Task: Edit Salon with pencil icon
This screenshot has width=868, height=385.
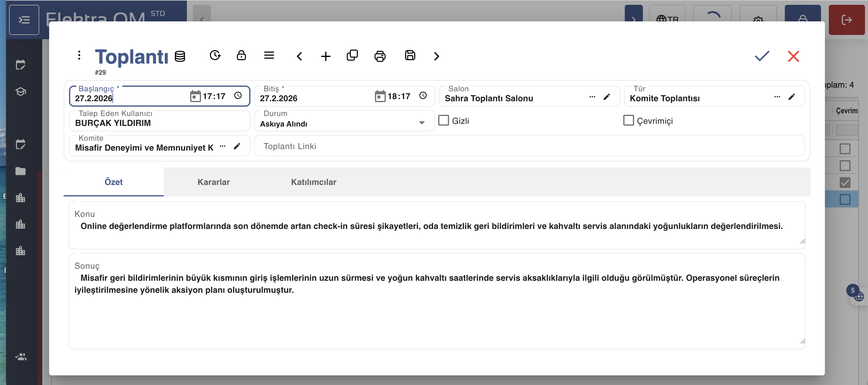Action: 606,97
